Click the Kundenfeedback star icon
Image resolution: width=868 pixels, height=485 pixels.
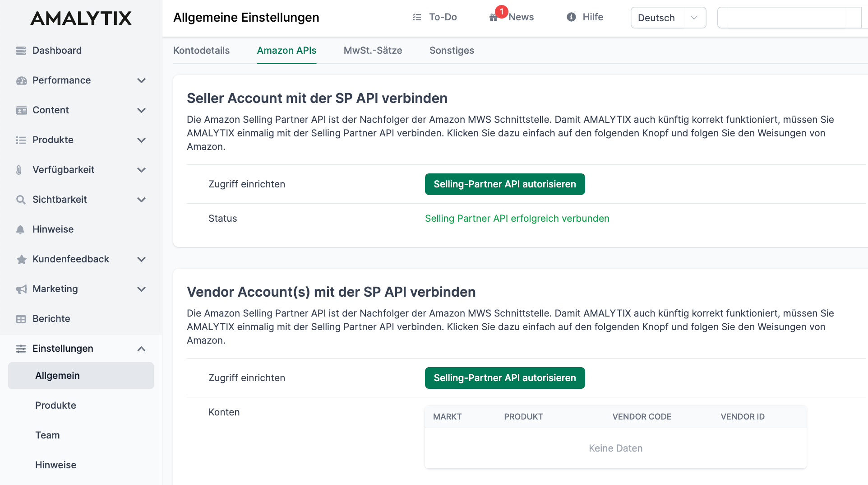[21, 259]
